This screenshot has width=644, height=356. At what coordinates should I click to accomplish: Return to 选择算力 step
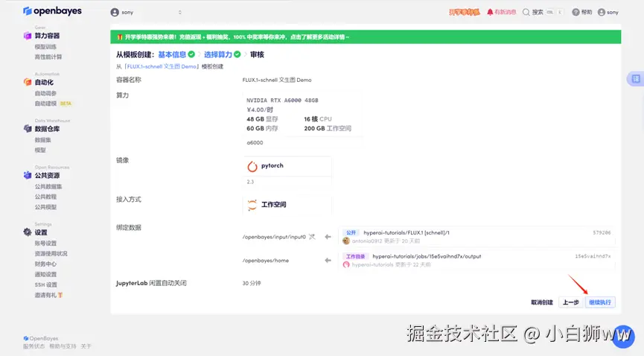218,54
